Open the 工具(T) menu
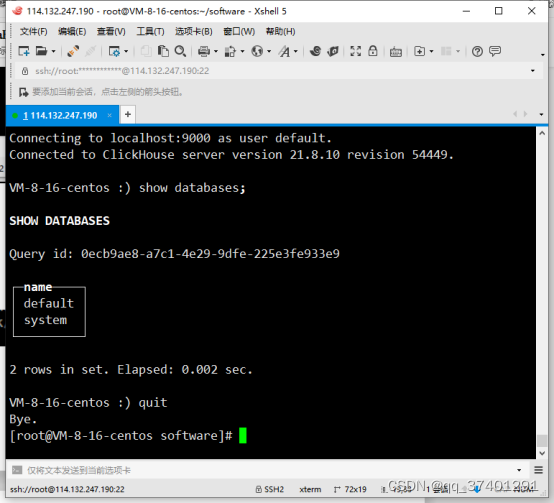Image resolution: width=554 pixels, height=503 pixels. point(150,31)
